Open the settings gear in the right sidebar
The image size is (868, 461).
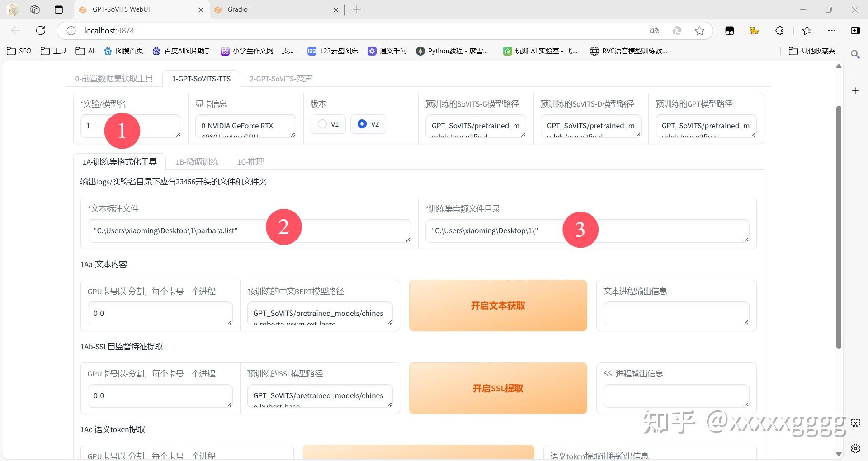coord(856,449)
